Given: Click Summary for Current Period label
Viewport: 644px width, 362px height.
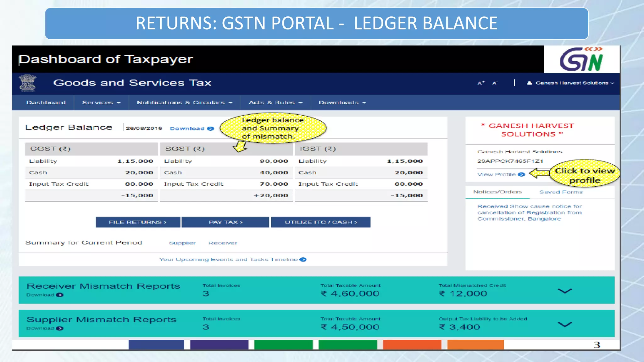Looking at the screenshot, I should pos(84,243).
